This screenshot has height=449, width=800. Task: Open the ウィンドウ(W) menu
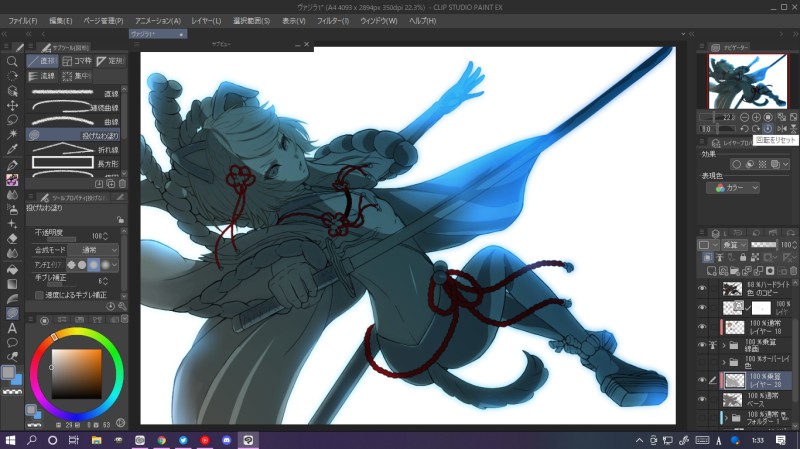379,21
